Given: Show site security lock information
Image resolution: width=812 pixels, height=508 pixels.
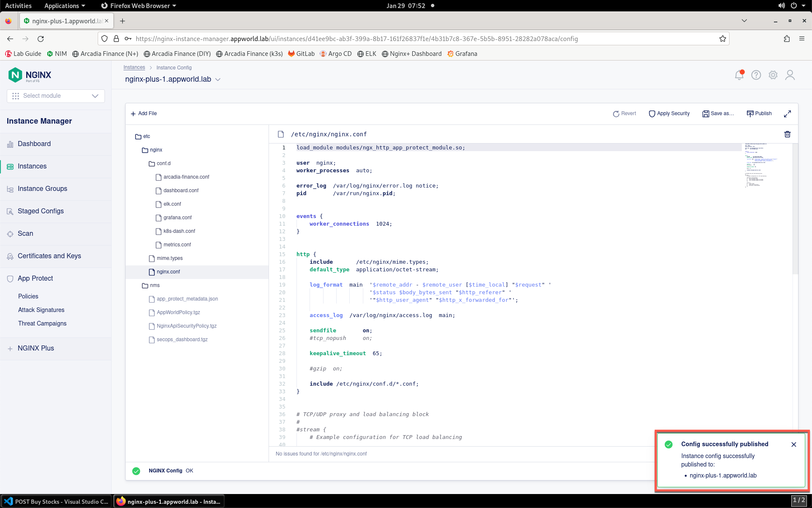Looking at the screenshot, I should click(116, 39).
